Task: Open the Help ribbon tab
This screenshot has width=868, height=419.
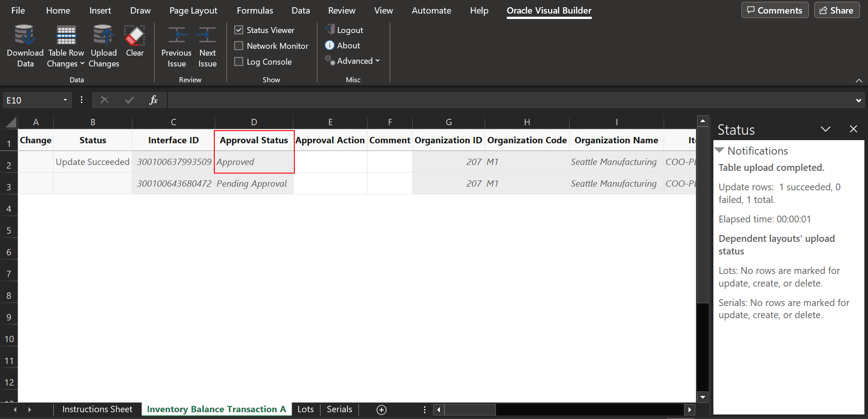Action: coord(479,10)
